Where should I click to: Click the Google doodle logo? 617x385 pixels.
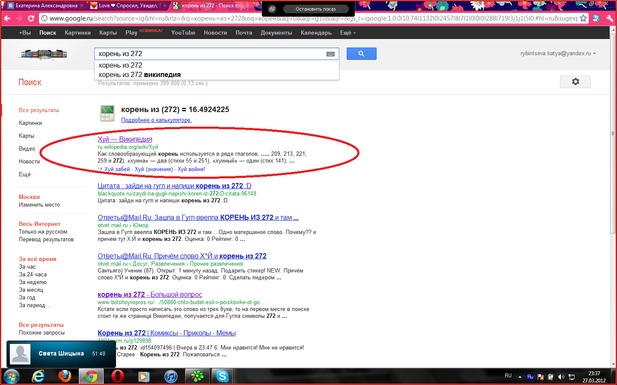pyautogui.click(x=44, y=54)
